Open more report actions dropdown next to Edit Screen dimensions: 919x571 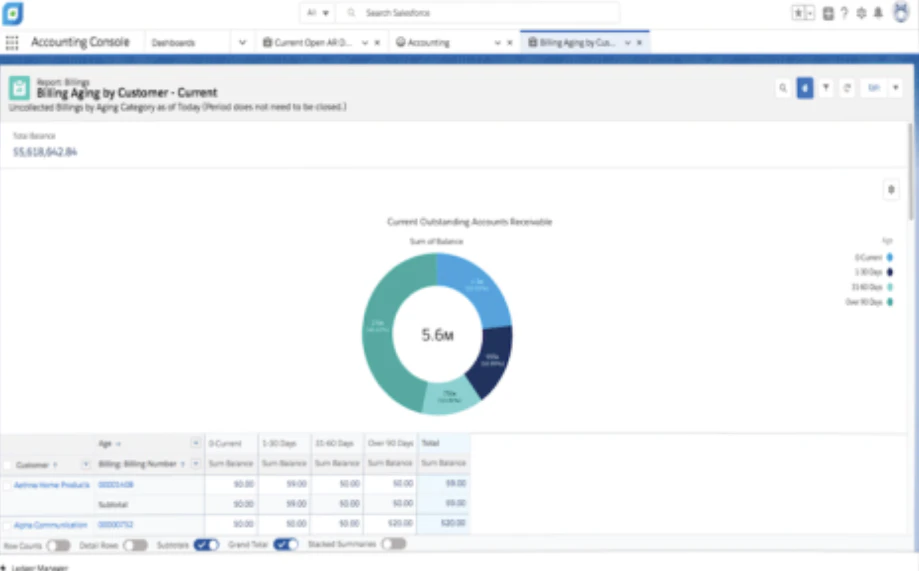tap(896, 88)
